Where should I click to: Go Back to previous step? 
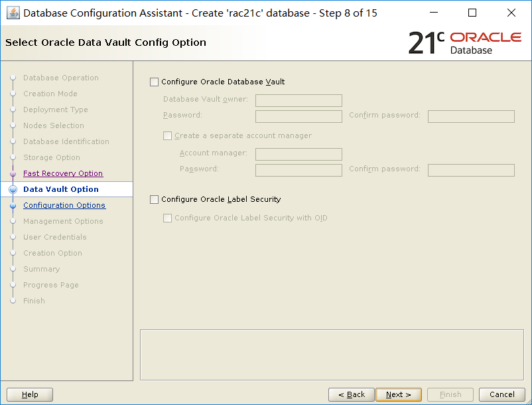(352, 395)
